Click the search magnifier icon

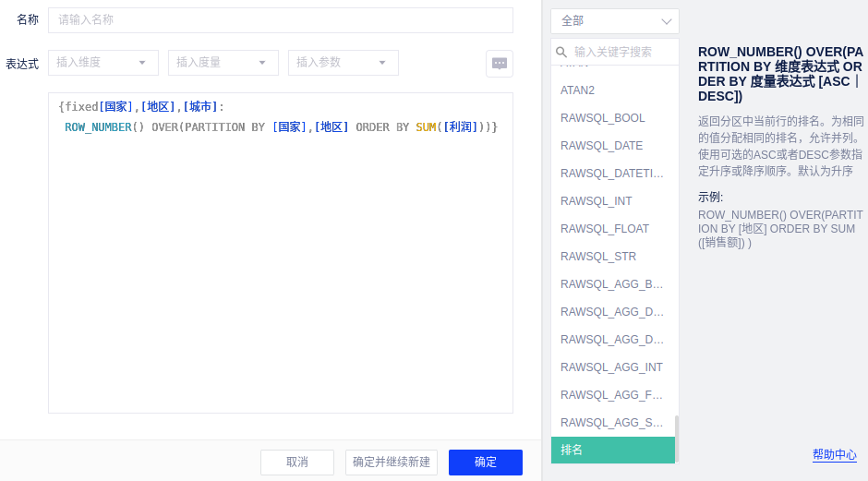pos(561,53)
